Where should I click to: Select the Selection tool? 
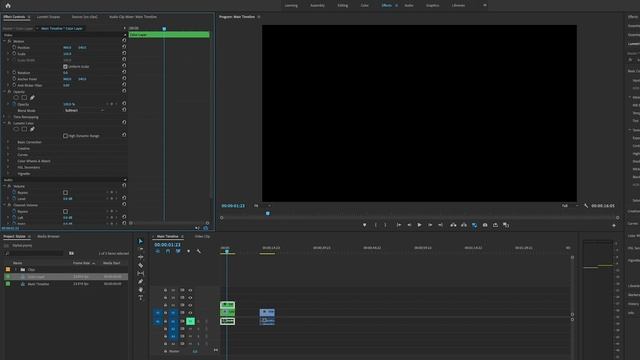click(141, 241)
